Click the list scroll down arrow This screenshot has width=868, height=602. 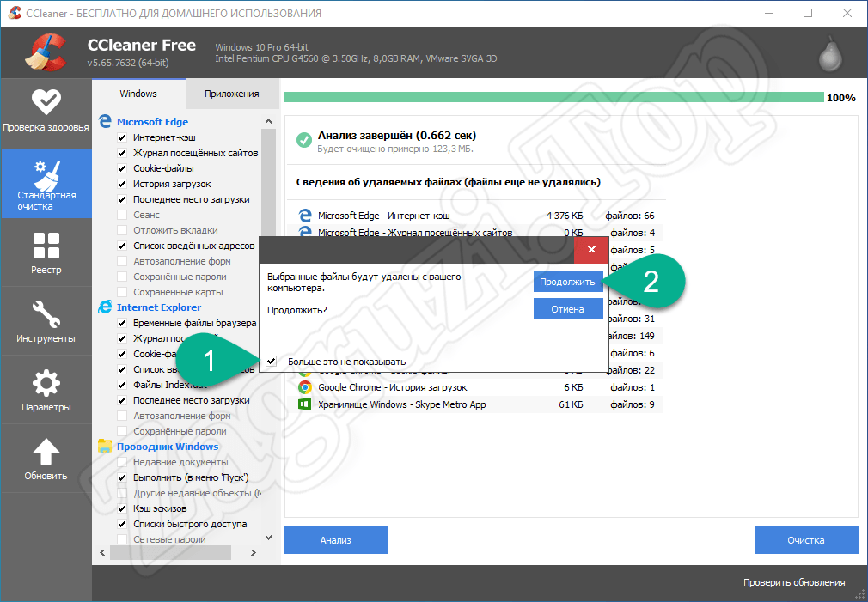click(268, 538)
